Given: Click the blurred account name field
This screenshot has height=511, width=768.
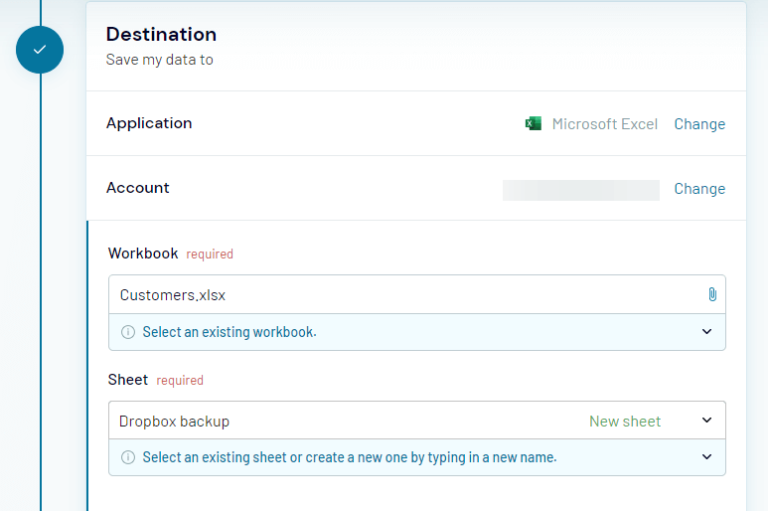Looking at the screenshot, I should 581,190.
